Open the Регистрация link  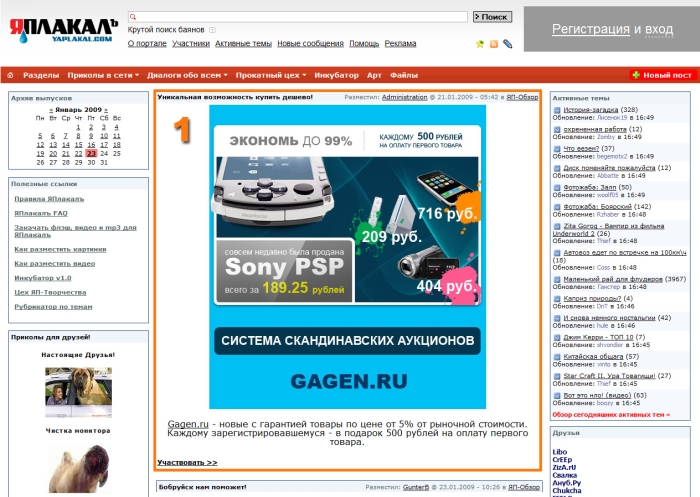point(590,29)
